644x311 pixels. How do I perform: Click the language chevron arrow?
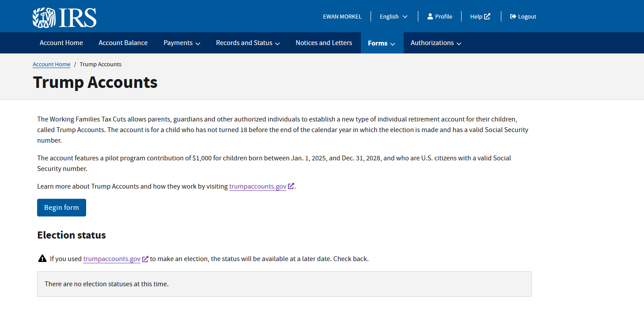coord(405,17)
